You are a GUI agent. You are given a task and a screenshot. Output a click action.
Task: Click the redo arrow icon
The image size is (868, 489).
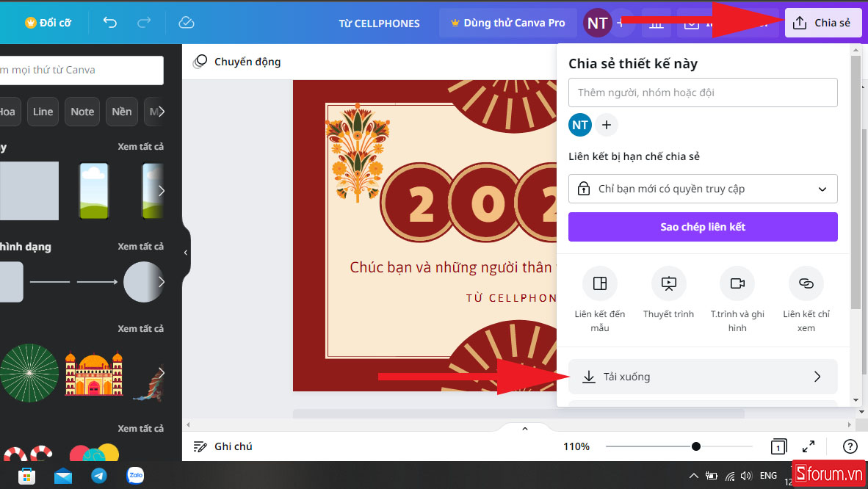145,23
